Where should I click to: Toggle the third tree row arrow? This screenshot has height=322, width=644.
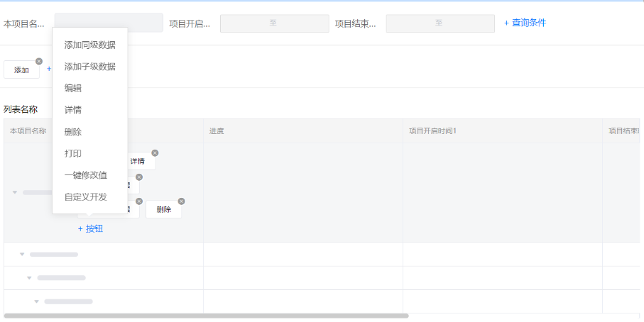[x=29, y=278]
